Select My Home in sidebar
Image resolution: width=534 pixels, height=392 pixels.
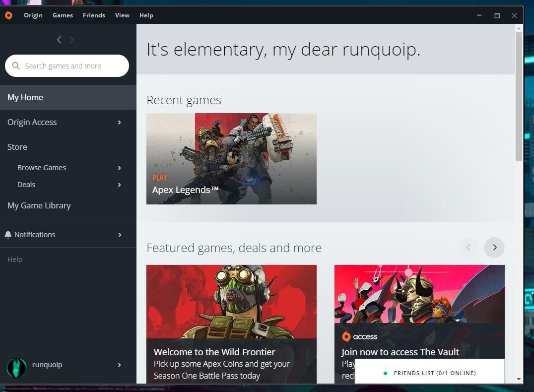coord(68,97)
